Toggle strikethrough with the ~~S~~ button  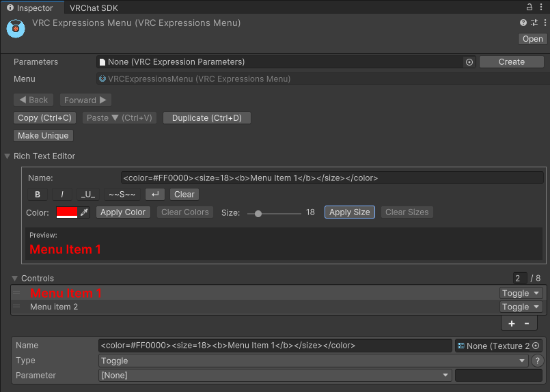point(122,194)
